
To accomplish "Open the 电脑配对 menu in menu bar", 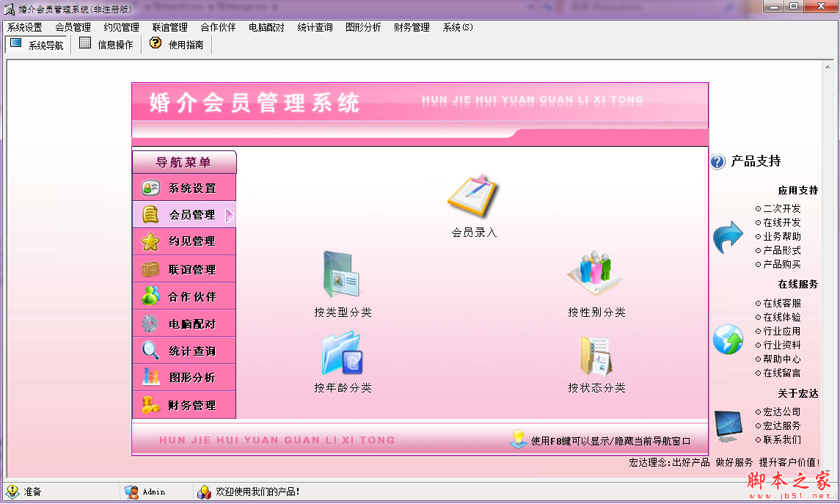I will point(266,27).
